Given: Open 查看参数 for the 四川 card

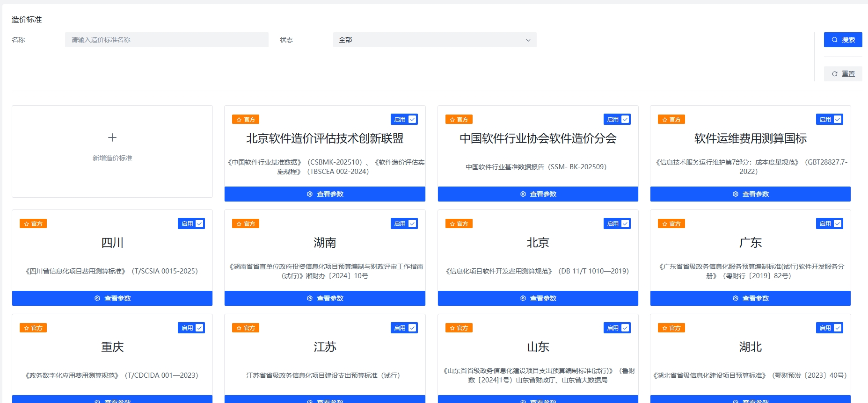Looking at the screenshot, I should pyautogui.click(x=112, y=298).
